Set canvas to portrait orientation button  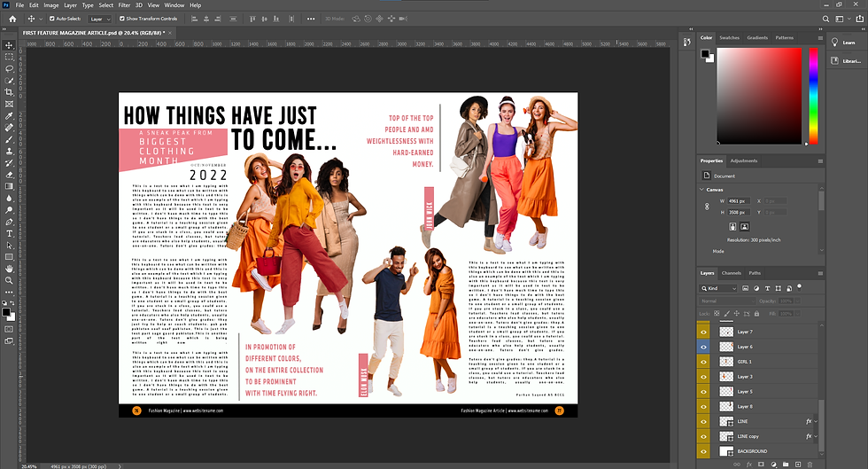click(732, 227)
